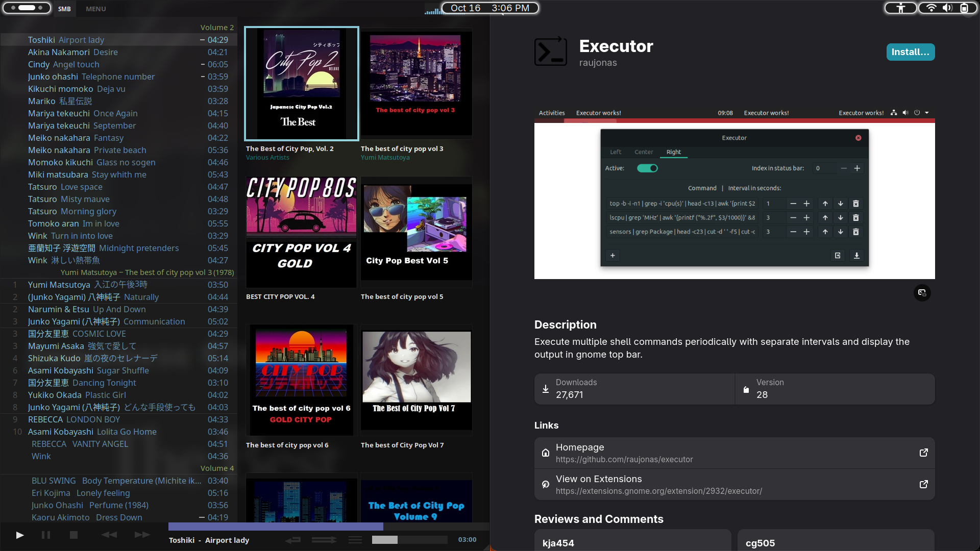Open View on Extensions external link icon
Screen dimensions: 980x551
(923, 484)
